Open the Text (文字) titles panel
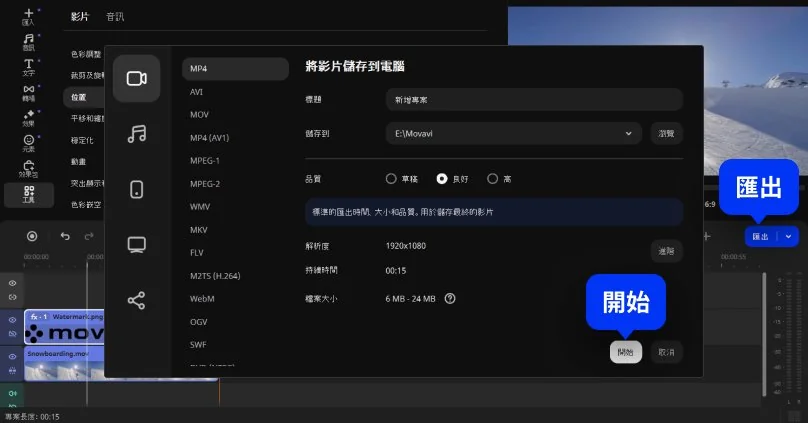This screenshot has height=423, width=808. point(28,67)
